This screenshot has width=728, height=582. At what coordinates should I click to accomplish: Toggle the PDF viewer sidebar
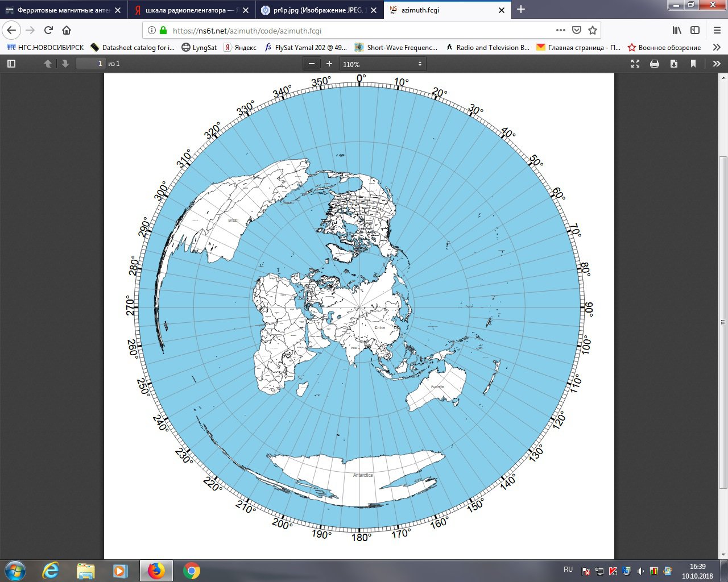pyautogui.click(x=11, y=64)
